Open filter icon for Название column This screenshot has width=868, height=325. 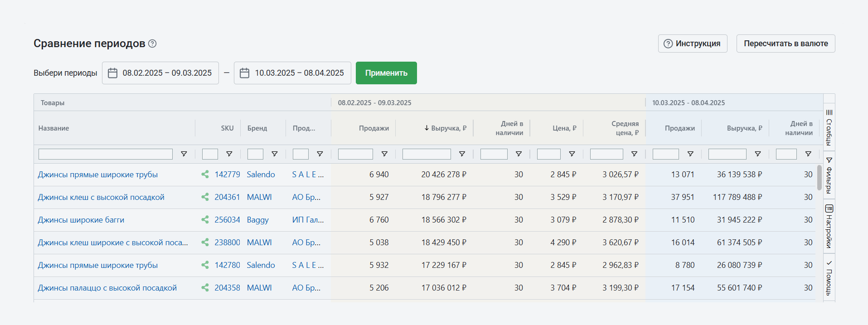click(184, 154)
